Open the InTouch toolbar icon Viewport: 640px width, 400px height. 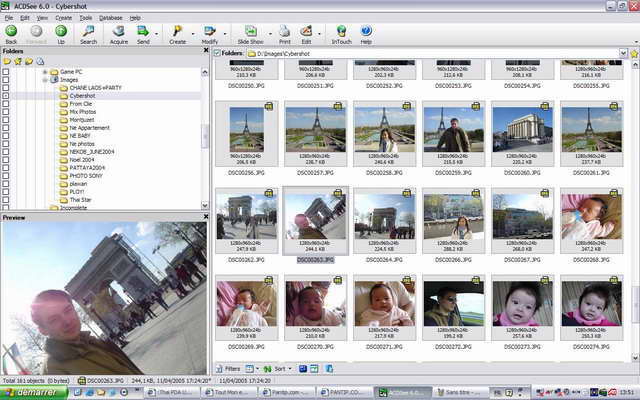point(341,31)
